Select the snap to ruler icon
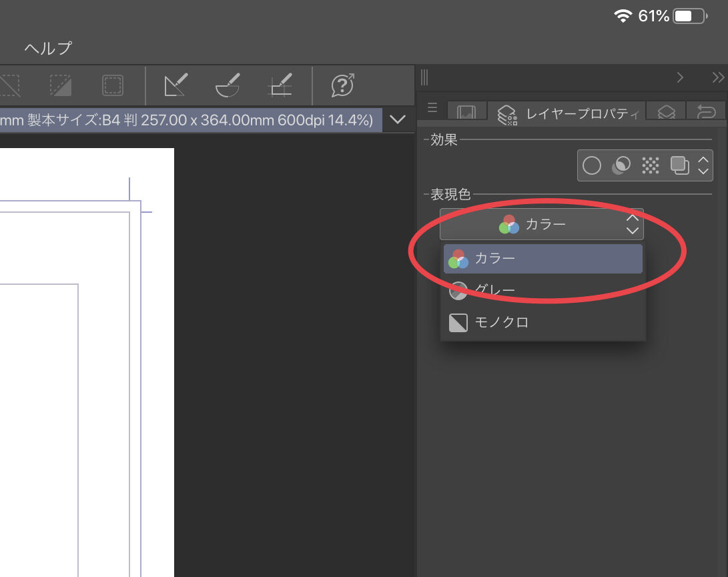Image resolution: width=728 pixels, height=577 pixels. click(175, 85)
